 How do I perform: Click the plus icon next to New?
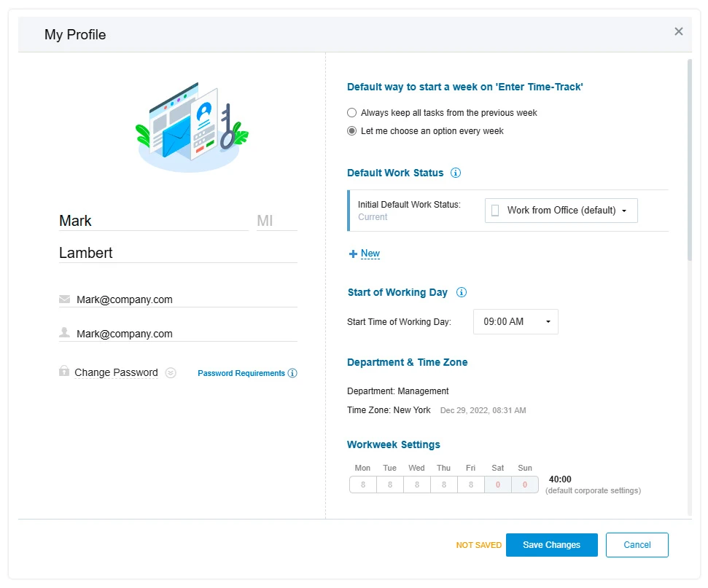point(353,254)
